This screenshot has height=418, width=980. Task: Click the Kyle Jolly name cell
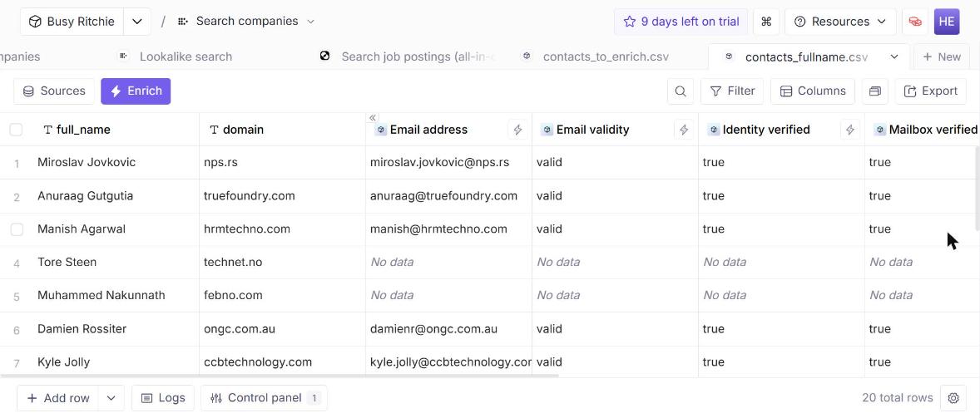(x=116, y=361)
